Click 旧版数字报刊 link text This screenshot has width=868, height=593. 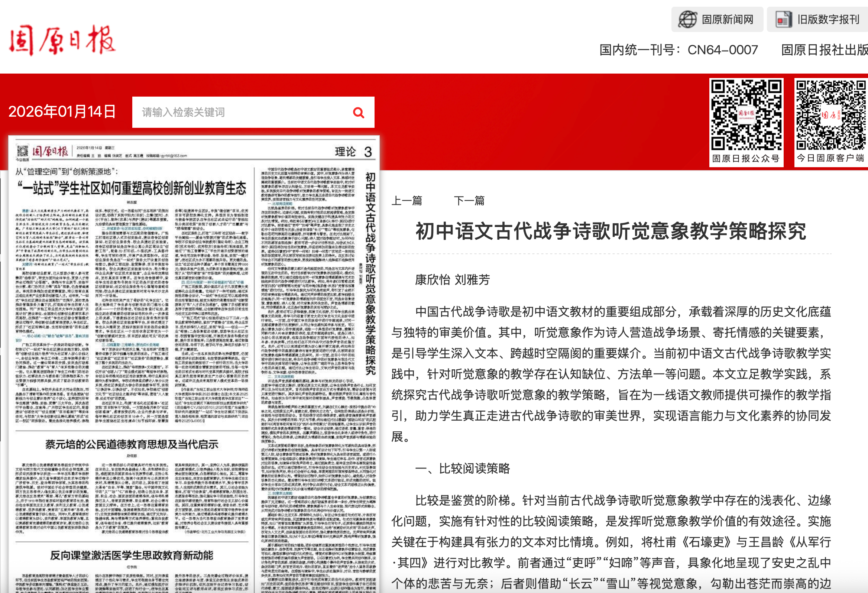point(828,19)
